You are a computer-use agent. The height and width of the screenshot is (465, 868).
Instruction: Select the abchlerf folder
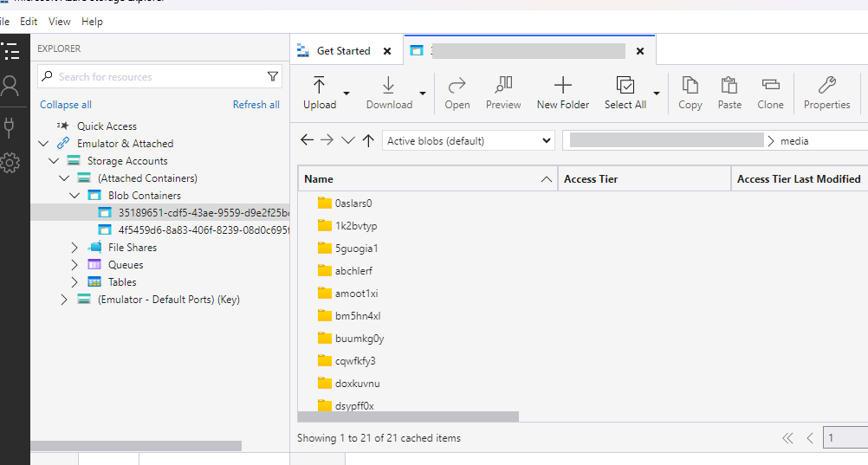(x=353, y=271)
